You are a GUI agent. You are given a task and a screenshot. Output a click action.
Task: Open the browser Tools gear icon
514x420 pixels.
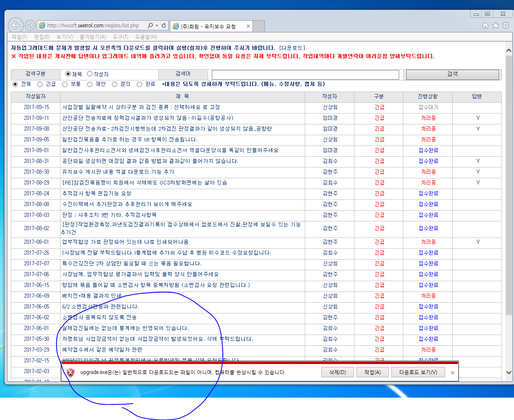(506, 25)
